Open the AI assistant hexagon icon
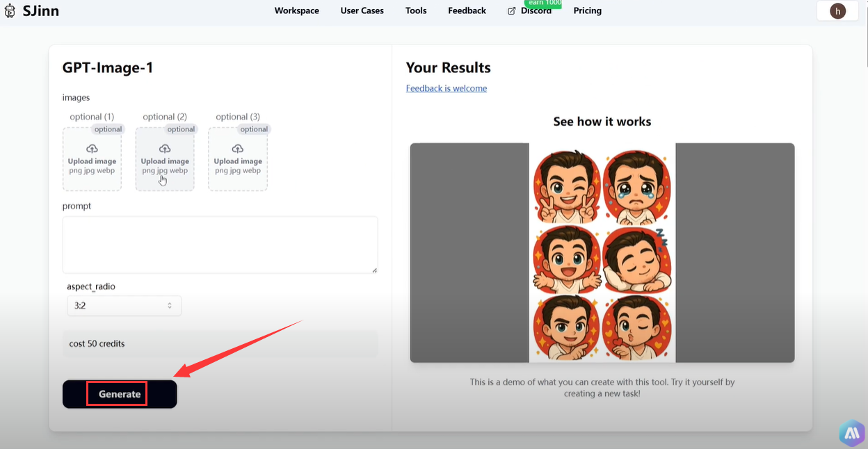The height and width of the screenshot is (449, 868). tap(852, 433)
